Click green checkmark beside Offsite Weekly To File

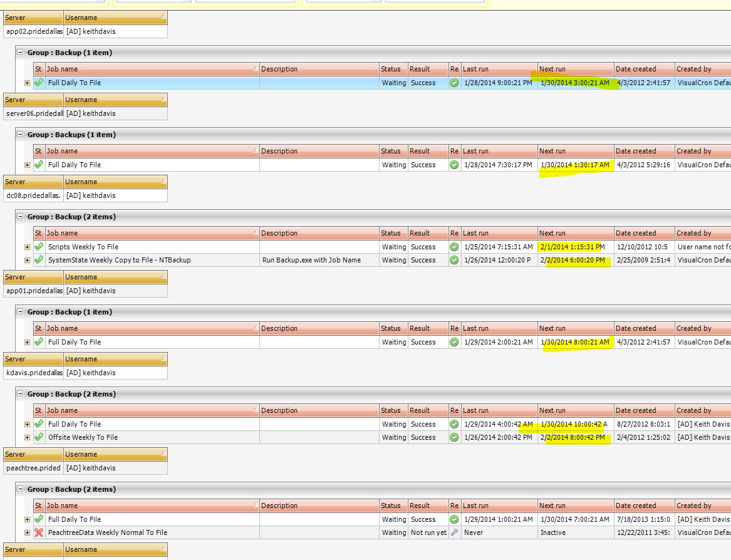point(39,437)
